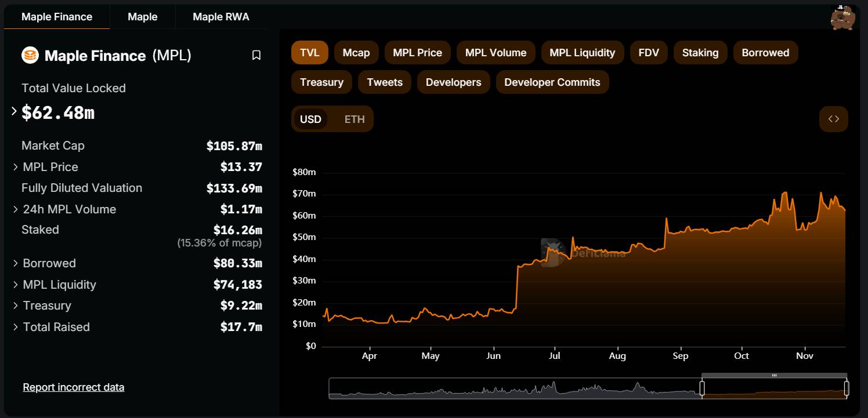The width and height of the screenshot is (868, 418).
Task: Enable the Developer Commits chart metric
Action: pos(552,82)
